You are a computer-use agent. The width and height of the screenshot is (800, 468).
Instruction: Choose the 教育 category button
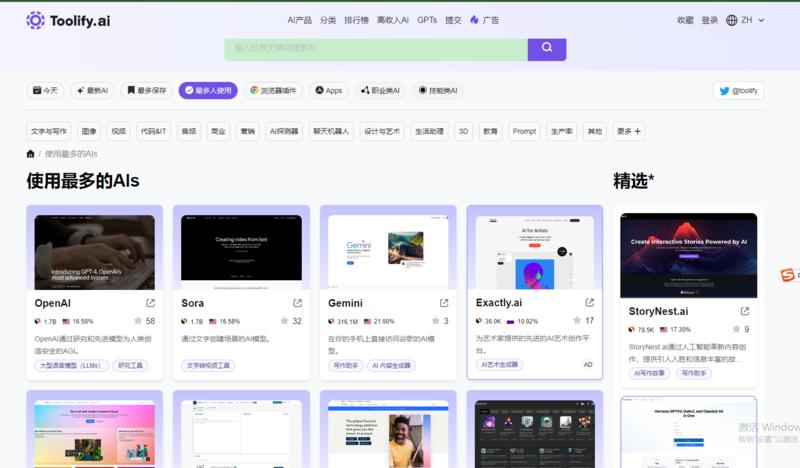[490, 131]
